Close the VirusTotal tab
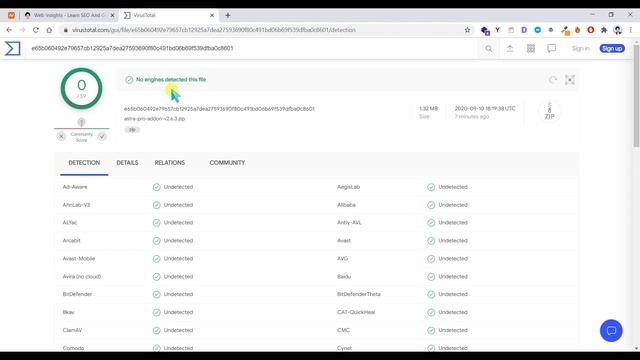This screenshot has height=360, width=640. coord(212,16)
